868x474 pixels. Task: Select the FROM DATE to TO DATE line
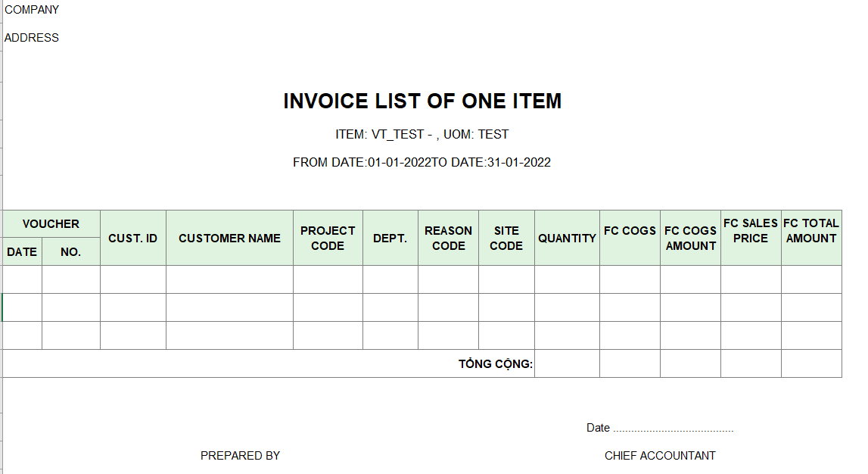422,162
